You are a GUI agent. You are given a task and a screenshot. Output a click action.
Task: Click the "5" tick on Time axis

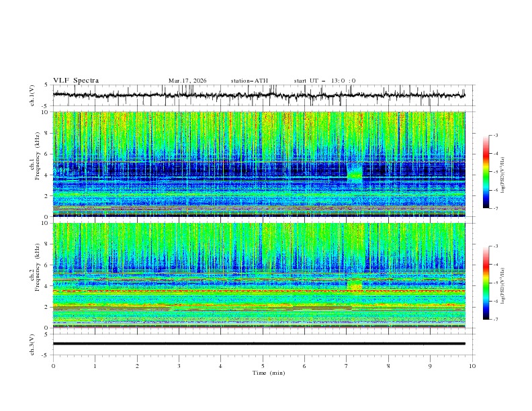(263, 366)
